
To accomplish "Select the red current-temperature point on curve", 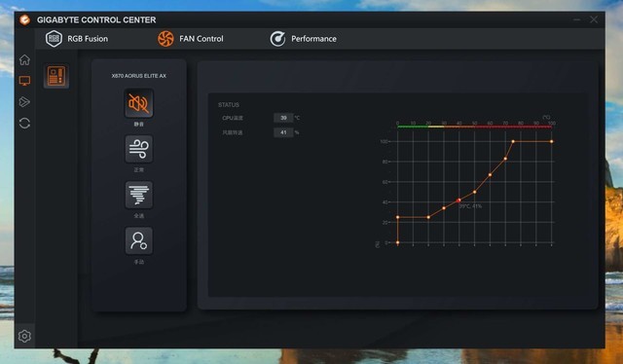I will pyautogui.click(x=458, y=200).
